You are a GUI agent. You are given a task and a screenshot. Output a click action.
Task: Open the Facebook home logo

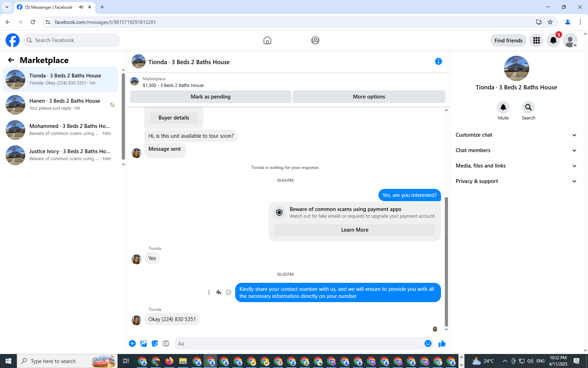tap(13, 40)
